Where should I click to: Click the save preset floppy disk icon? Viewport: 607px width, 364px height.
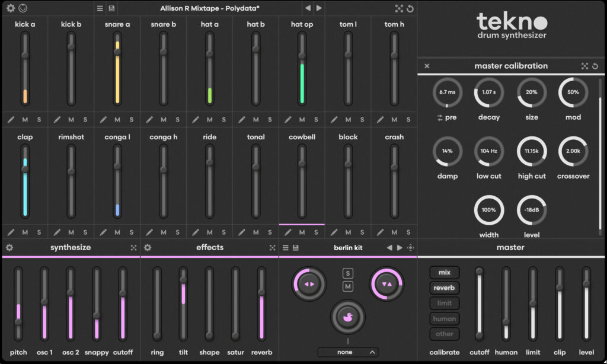(x=112, y=8)
